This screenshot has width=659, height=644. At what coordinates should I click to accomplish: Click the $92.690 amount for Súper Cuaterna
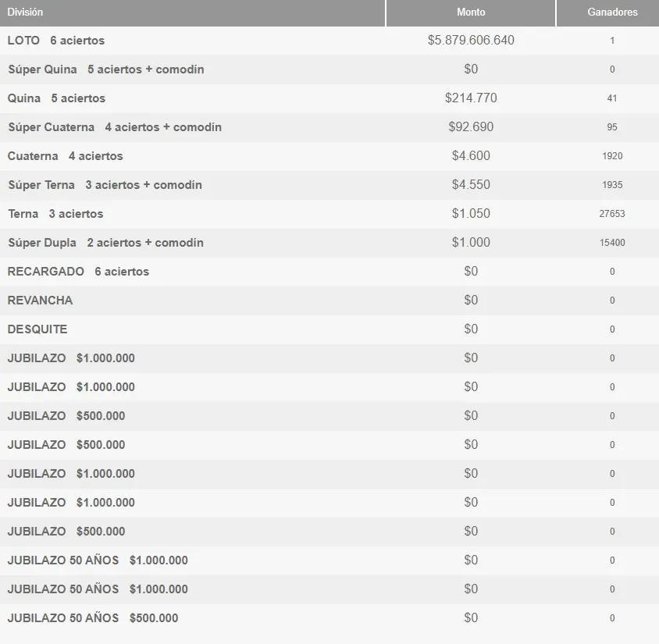pos(472,126)
